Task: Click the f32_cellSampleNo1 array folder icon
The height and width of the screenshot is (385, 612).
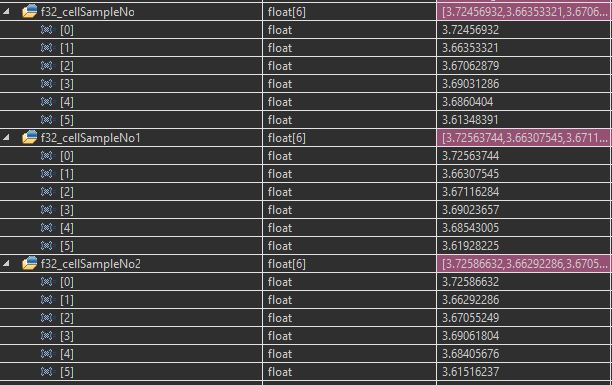Action: coord(30,137)
